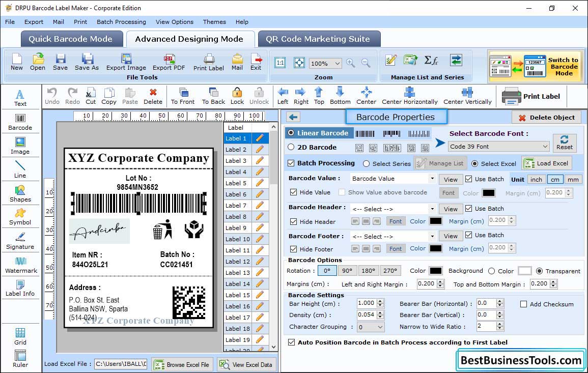Image resolution: width=588 pixels, height=373 pixels.
Task: Click the Zoom out magnifier icon
Action: tap(366, 63)
